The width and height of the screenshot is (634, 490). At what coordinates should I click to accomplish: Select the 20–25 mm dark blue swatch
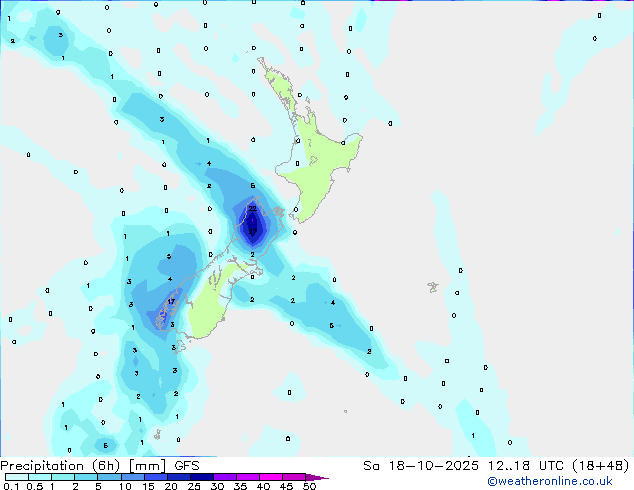pos(178,477)
